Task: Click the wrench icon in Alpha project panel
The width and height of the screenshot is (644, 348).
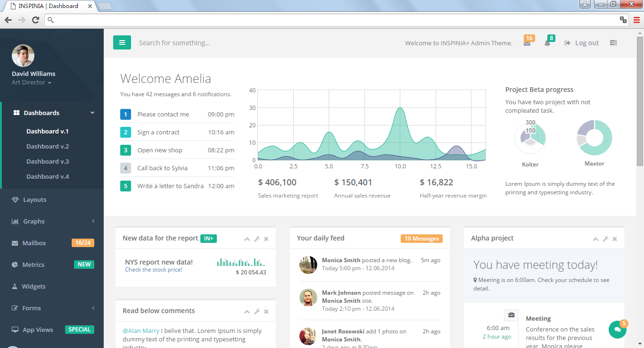Action: (605, 239)
